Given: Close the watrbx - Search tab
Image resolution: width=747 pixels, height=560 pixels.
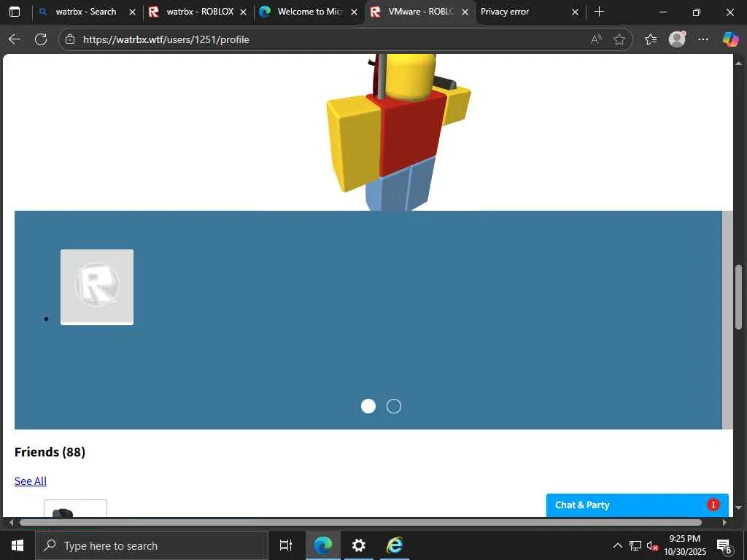Looking at the screenshot, I should tap(133, 12).
